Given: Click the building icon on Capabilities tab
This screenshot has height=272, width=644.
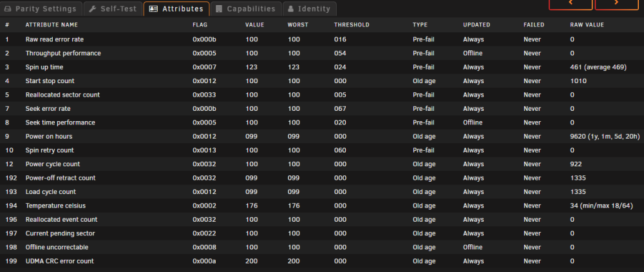Looking at the screenshot, I should tap(220, 8).
